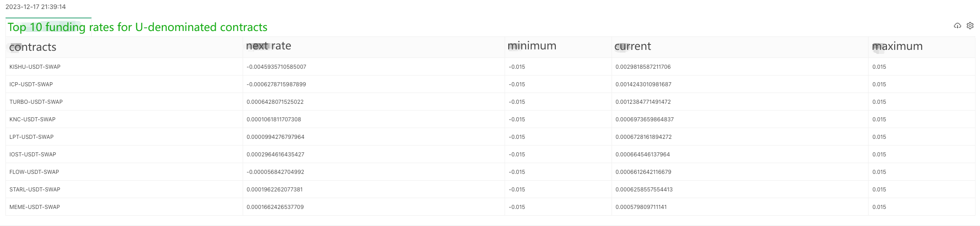Viewport: 980px width, 226px height.
Task: Click KISHU current rate 0.0029818587211706
Action: click(x=643, y=67)
